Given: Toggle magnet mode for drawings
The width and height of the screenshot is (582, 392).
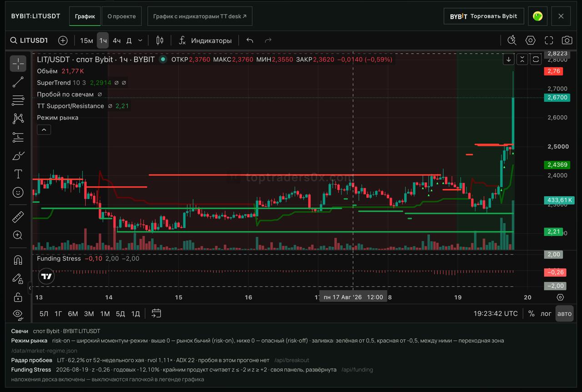Looking at the screenshot, I should [x=18, y=260].
